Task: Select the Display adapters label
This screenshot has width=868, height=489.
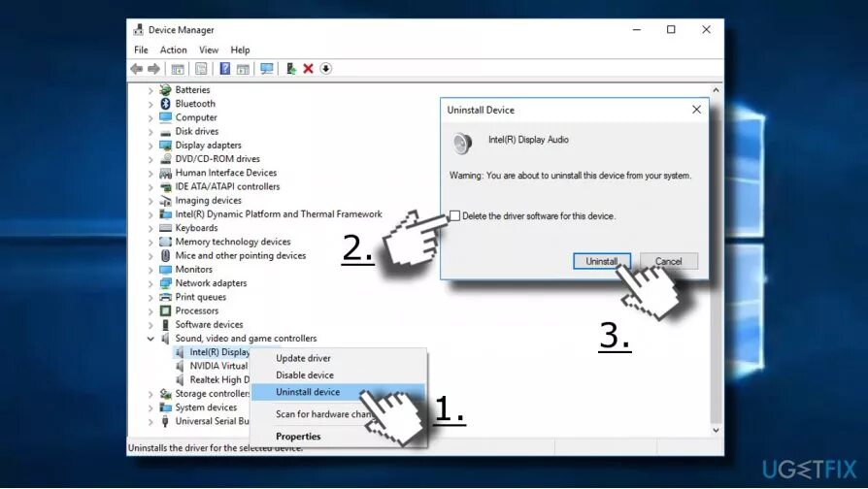Action: 208,145
